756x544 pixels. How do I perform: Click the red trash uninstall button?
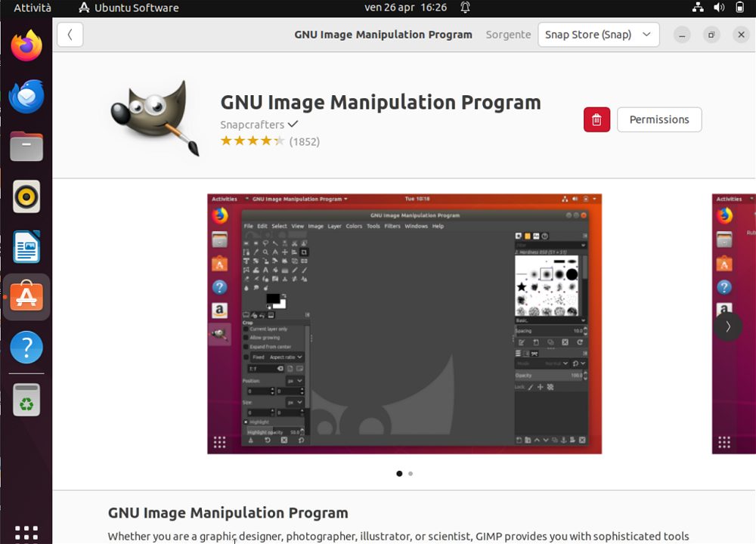596,119
